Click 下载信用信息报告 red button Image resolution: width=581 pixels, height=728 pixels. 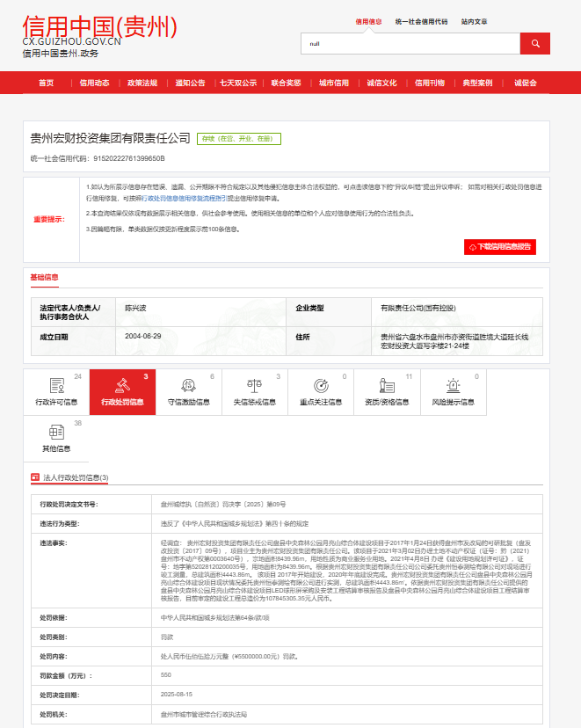click(x=500, y=246)
